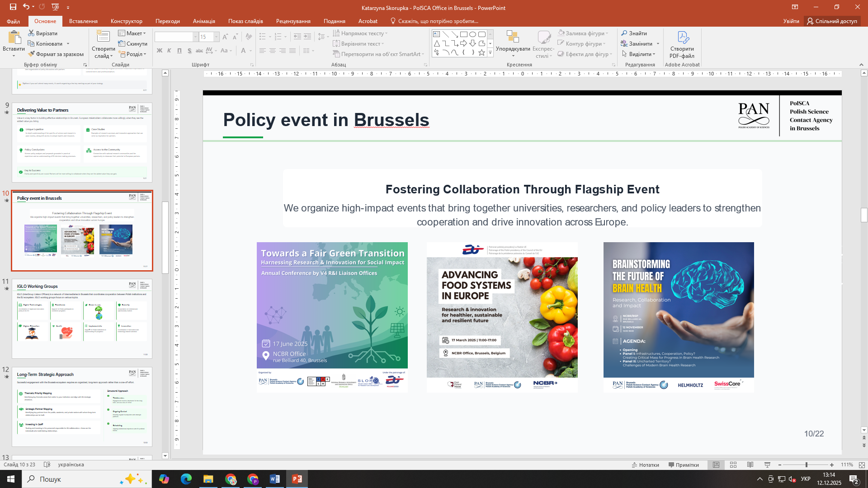Toggle the Notes (Нотатки) pane
Image resolution: width=868 pixels, height=488 pixels.
[645, 465]
